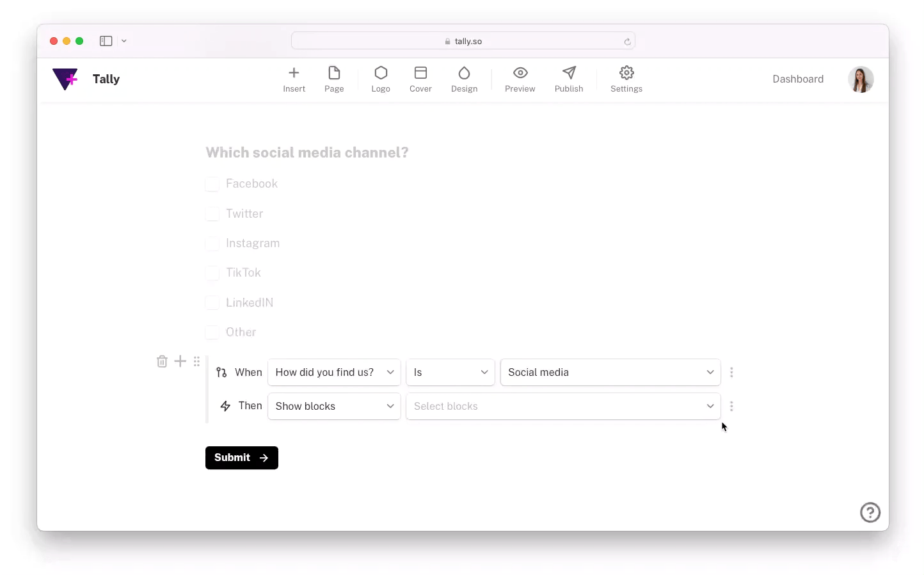Click the tally.so address bar
Image resolution: width=924 pixels, height=575 pixels.
coord(463,41)
